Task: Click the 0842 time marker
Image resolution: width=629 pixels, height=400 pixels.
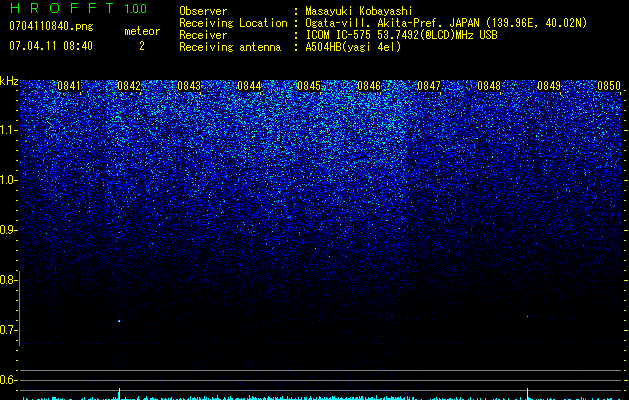Action: 129,86
